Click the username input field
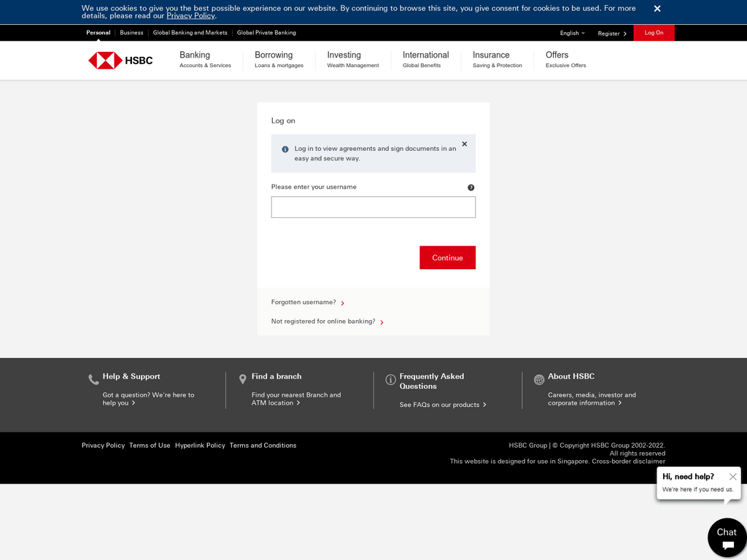 click(373, 207)
